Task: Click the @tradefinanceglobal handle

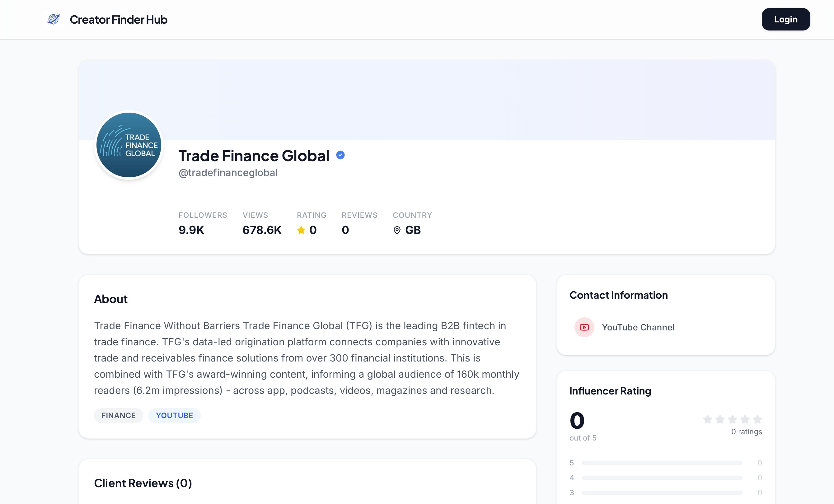Action: 228,173
